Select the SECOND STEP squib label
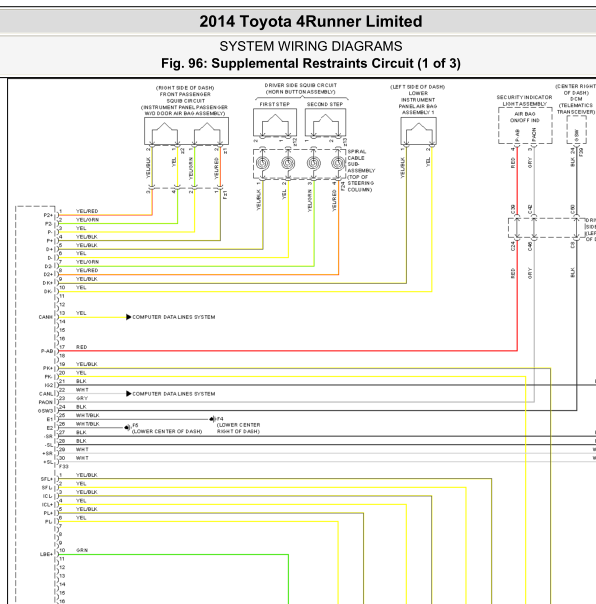 325,104
